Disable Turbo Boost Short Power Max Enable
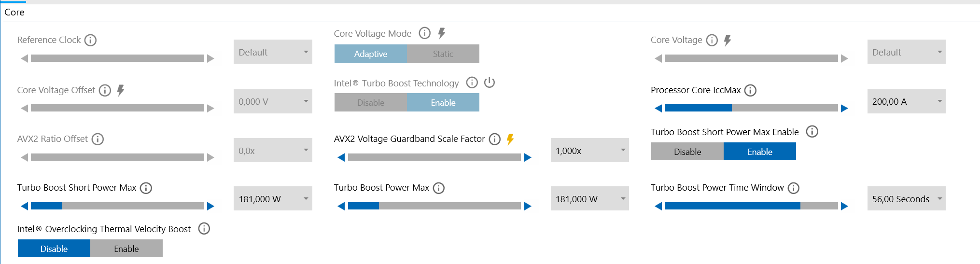This screenshot has height=264, width=980. pyautogui.click(x=687, y=152)
